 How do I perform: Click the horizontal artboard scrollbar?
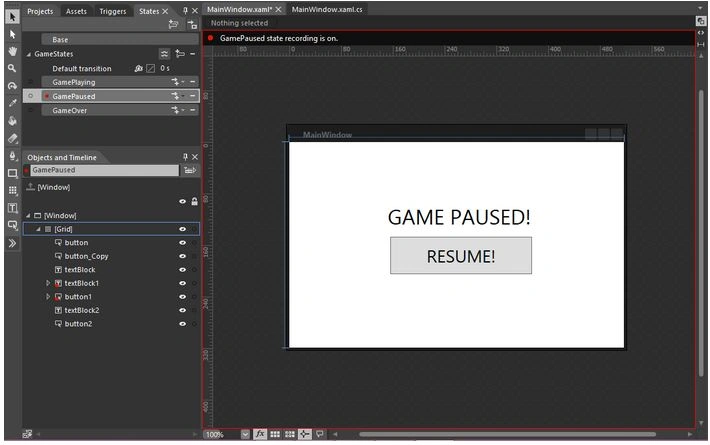(x=507, y=434)
